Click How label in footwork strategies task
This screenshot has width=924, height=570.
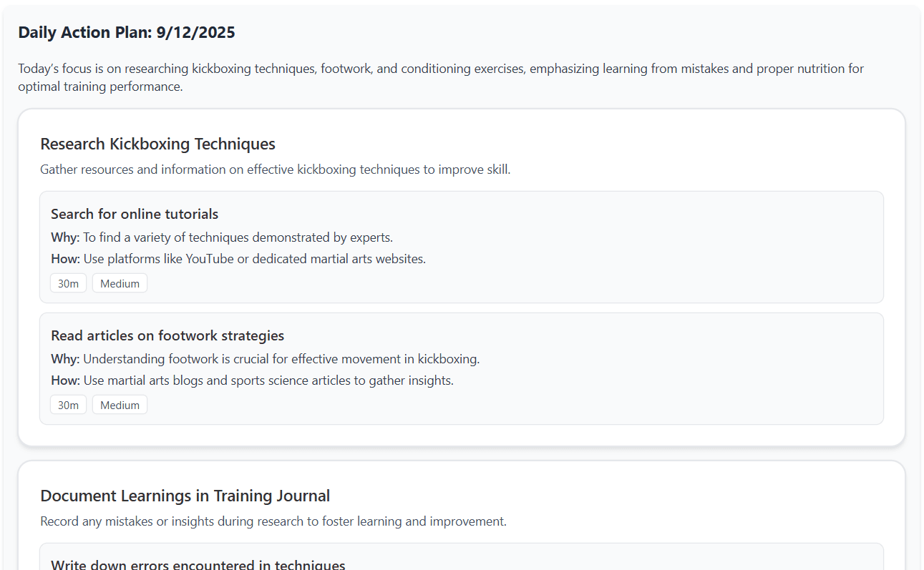pos(65,380)
